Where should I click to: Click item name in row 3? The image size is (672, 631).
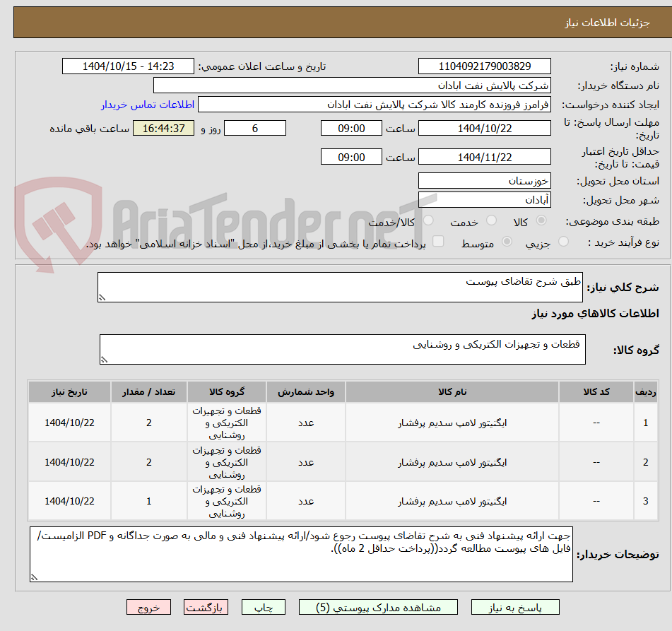click(x=452, y=501)
